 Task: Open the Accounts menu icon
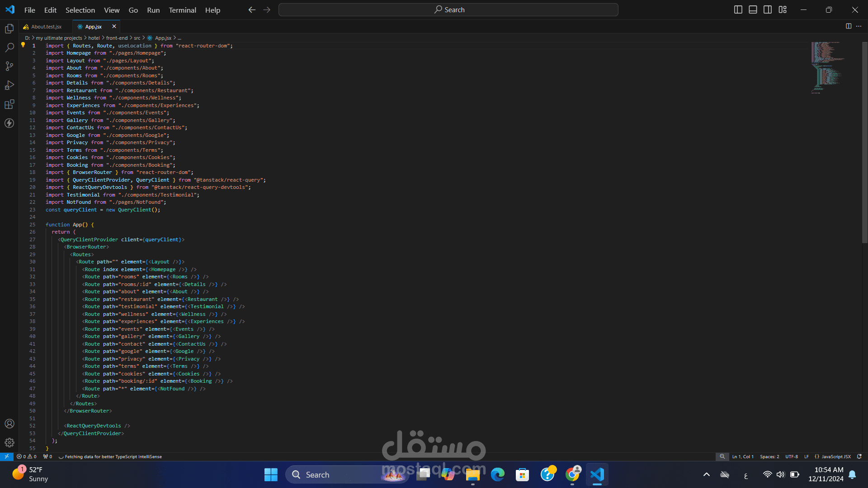[9, 424]
